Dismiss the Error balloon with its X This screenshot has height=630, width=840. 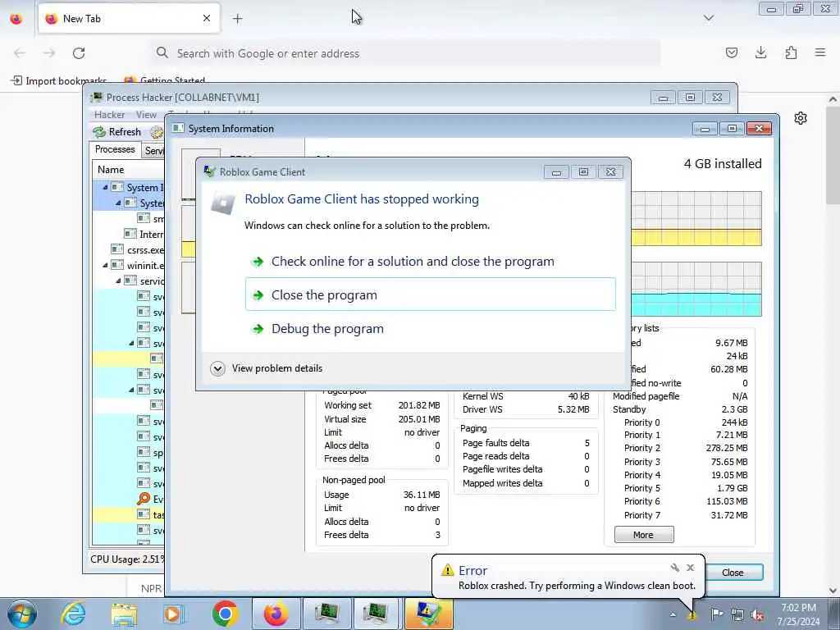691,568
